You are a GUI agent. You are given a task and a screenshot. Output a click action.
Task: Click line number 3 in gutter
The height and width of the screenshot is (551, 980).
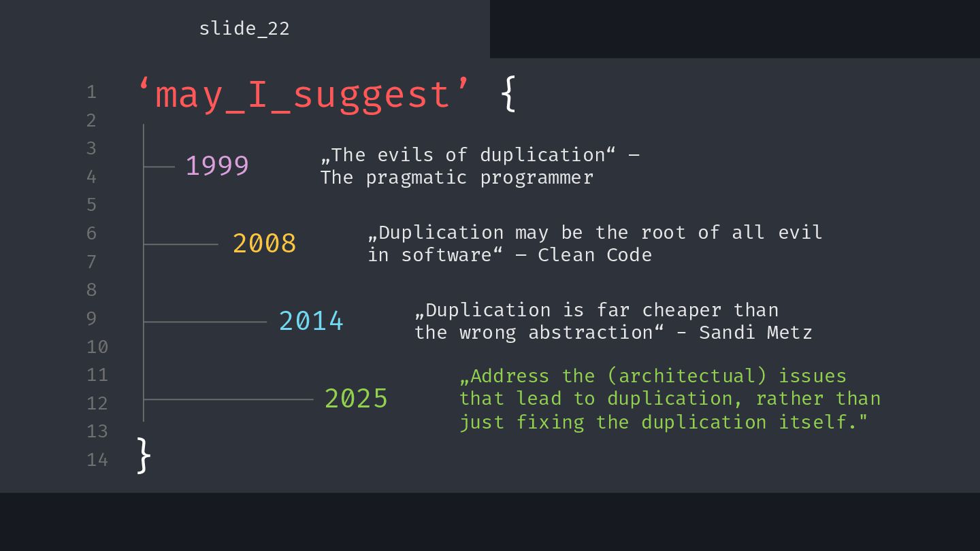[92, 148]
